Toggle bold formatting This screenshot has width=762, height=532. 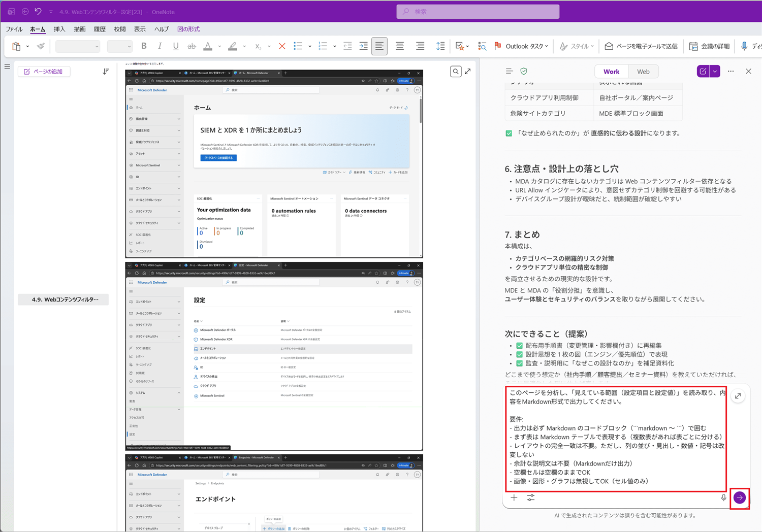click(x=144, y=46)
